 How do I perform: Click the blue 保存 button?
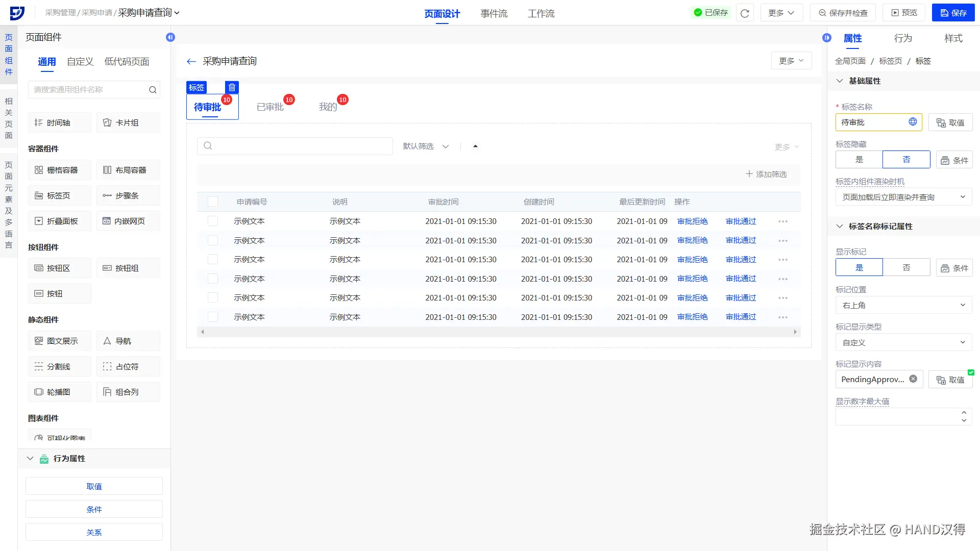click(x=952, y=13)
